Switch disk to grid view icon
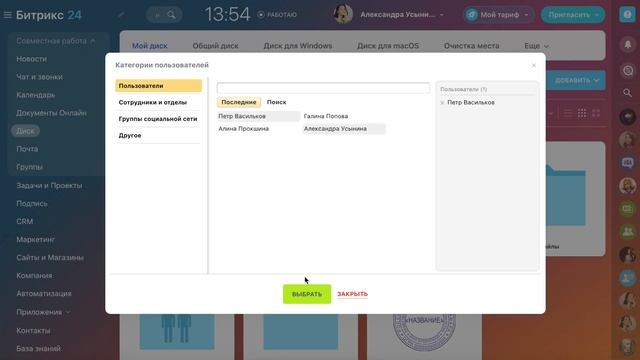Viewport: 640px width, 360px height. [582, 113]
